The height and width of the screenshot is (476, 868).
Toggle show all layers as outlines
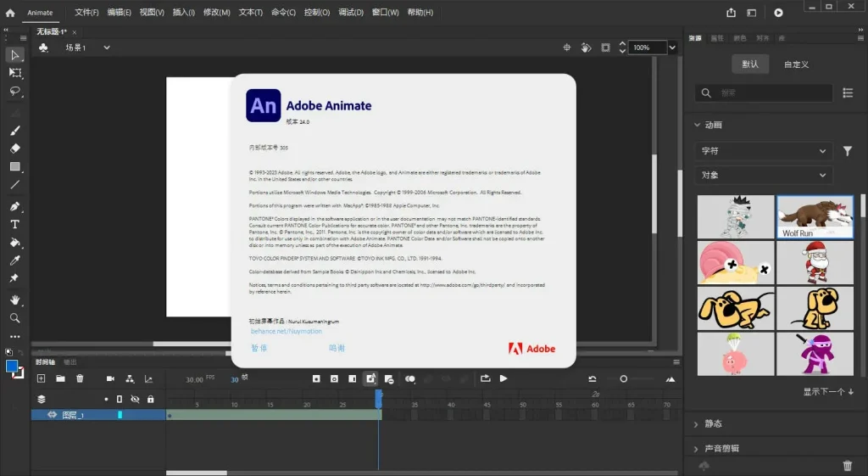(120, 399)
